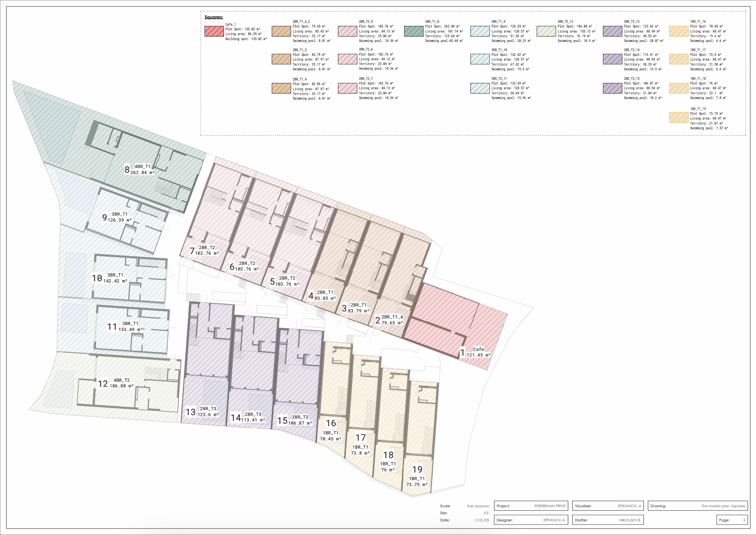Select plot 9 label '3BR_T1 126.39 m²'
This screenshot has height=535, width=756.
[x=120, y=217]
